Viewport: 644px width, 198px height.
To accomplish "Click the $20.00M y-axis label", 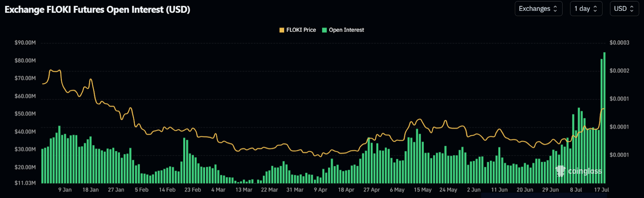I will pyautogui.click(x=25, y=167).
